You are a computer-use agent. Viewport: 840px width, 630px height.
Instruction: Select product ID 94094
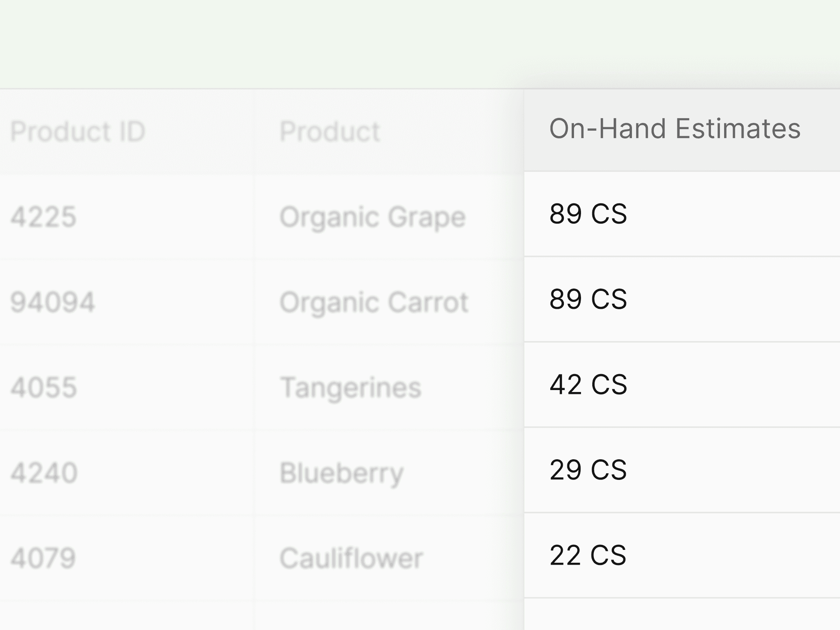(54, 302)
